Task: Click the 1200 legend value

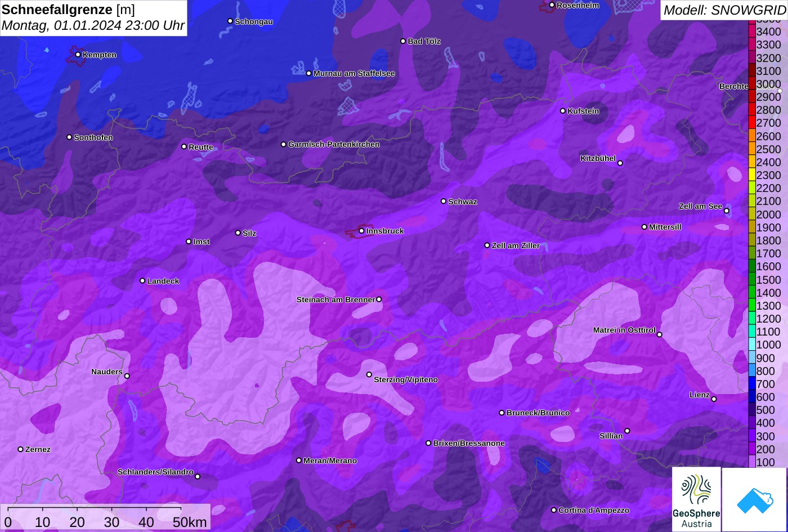Action: 769,319
